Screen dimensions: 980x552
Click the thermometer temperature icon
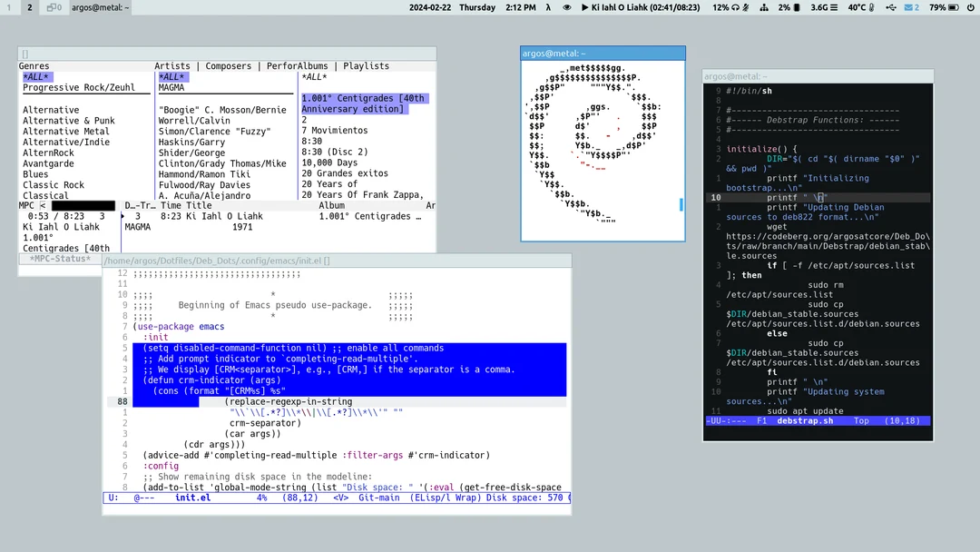(x=872, y=7)
